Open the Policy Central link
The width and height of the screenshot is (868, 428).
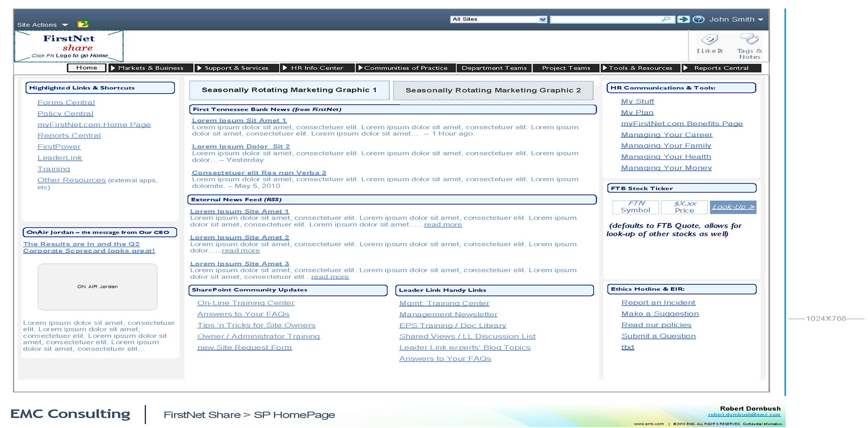66,113
